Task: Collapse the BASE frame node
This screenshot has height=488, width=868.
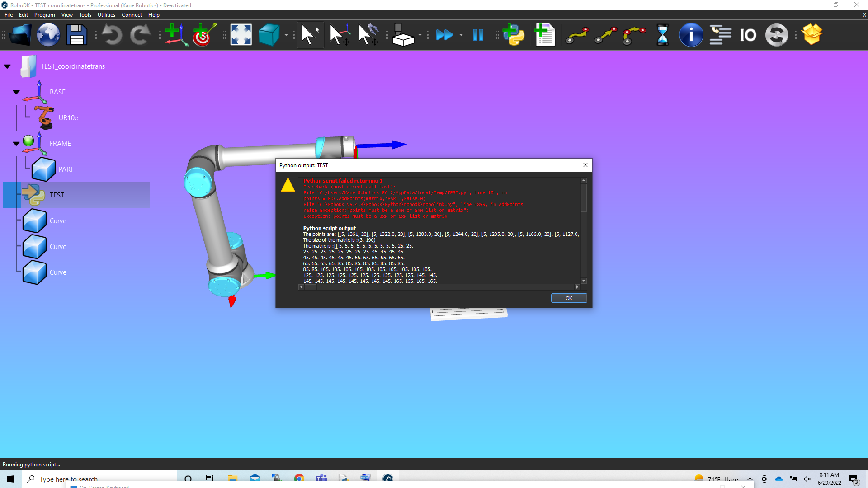Action: 16,92
